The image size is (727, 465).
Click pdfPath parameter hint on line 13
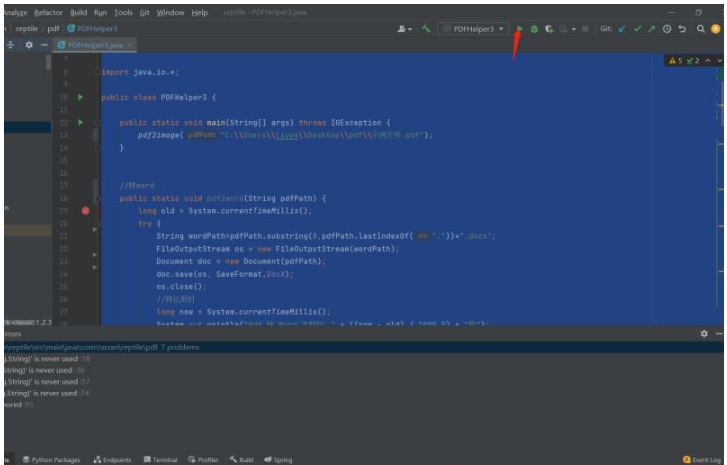[x=202, y=135]
